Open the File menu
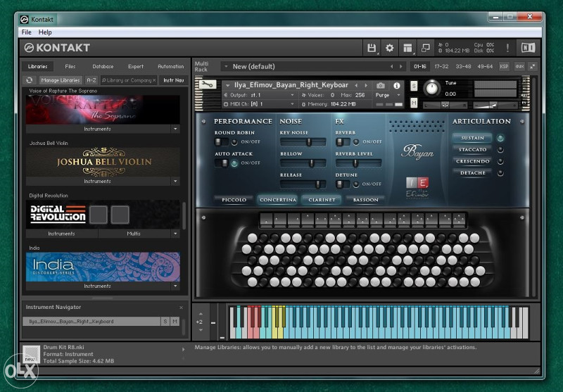The height and width of the screenshot is (392, 563). click(x=26, y=32)
